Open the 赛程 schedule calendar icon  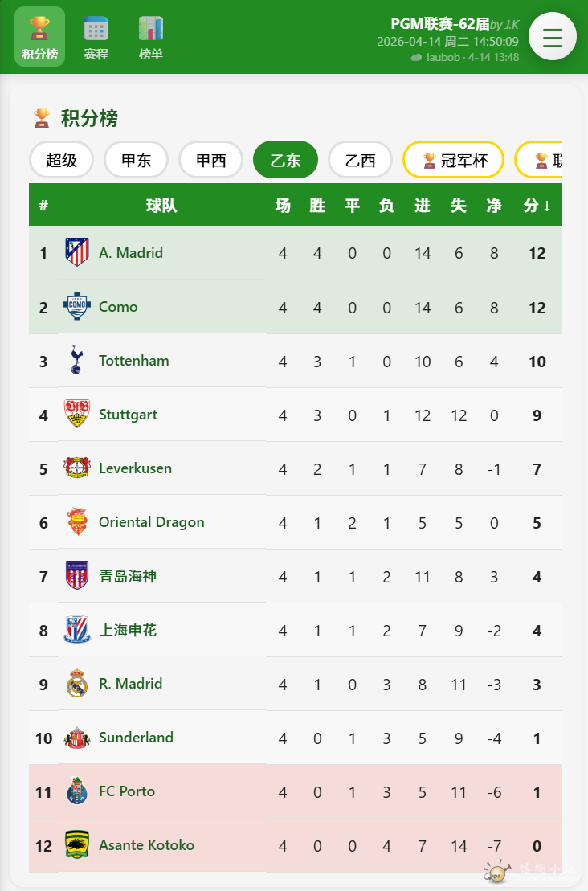tap(96, 30)
